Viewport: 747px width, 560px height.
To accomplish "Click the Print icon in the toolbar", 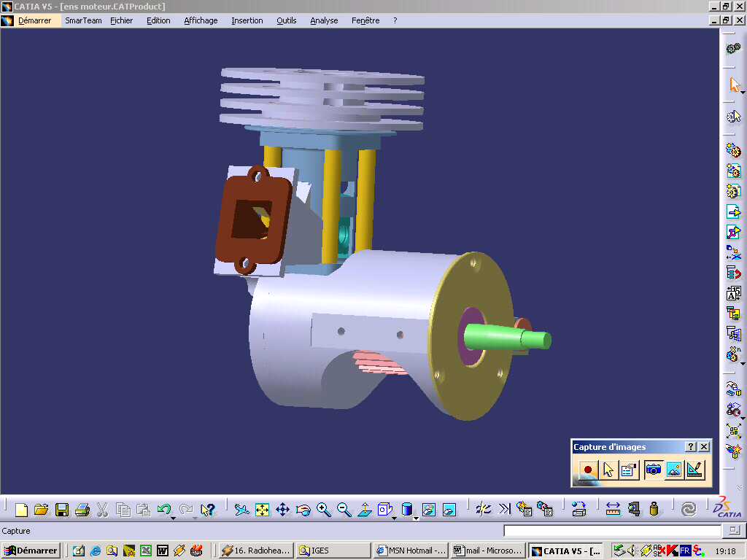I will pyautogui.click(x=82, y=510).
